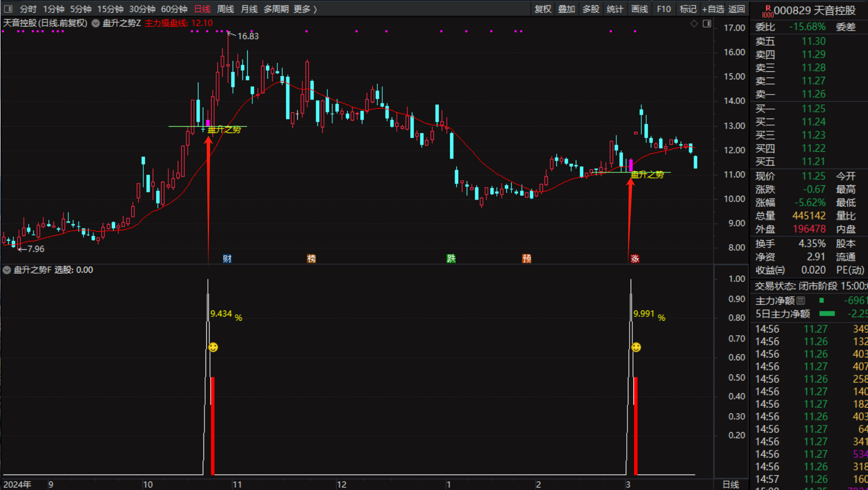Viewport: 868px width, 490px height.
Task: Open the 盘升之势Z indicator dropdown
Action: point(96,23)
